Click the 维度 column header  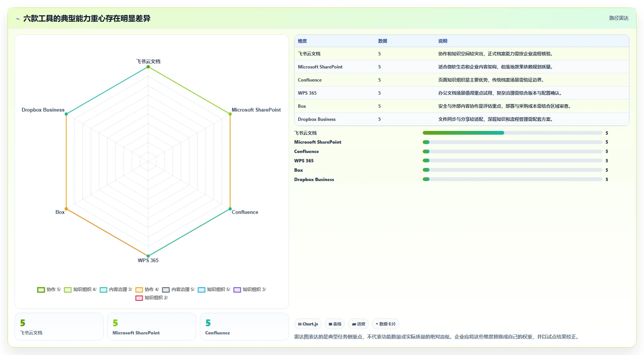click(302, 41)
